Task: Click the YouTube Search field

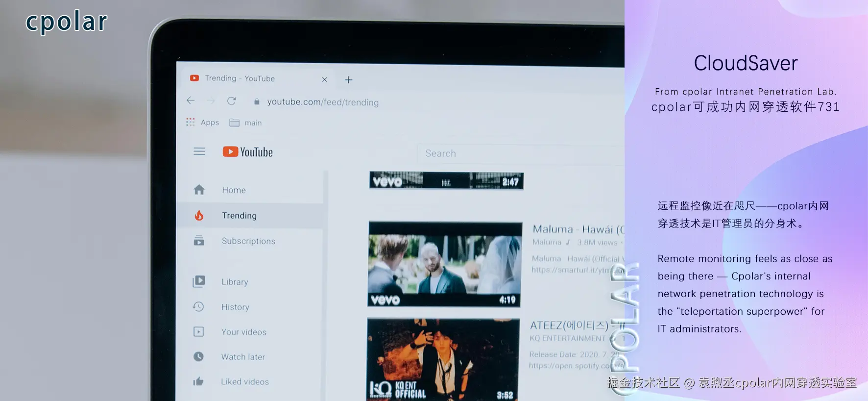Action: click(521, 153)
